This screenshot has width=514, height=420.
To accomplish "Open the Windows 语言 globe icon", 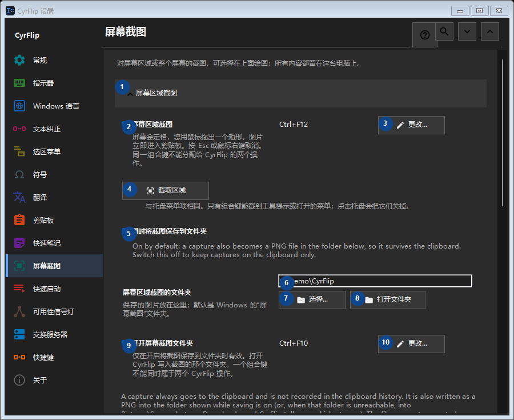I will pyautogui.click(x=19, y=106).
